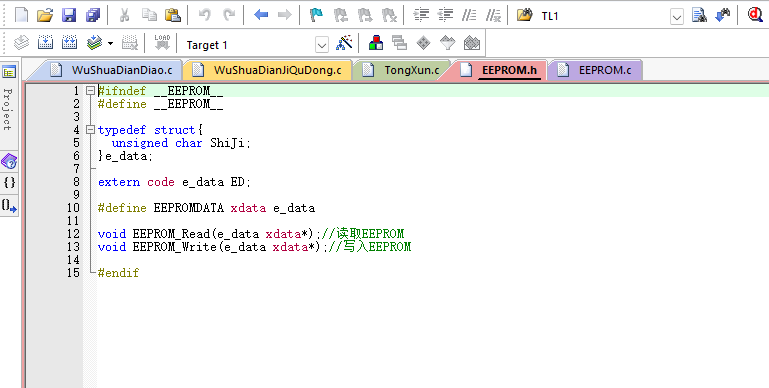Click 'unsigned char ShiJi;' line
This screenshot has width=769, height=388.
(181, 143)
